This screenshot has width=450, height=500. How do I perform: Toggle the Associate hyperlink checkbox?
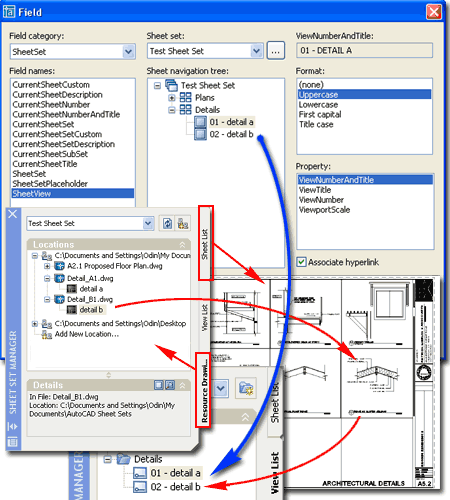(x=301, y=262)
